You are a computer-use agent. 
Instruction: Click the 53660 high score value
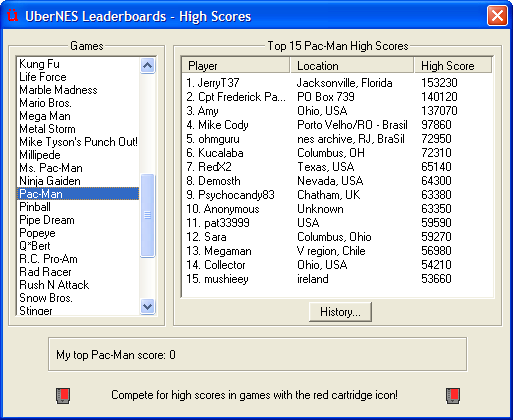click(436, 279)
